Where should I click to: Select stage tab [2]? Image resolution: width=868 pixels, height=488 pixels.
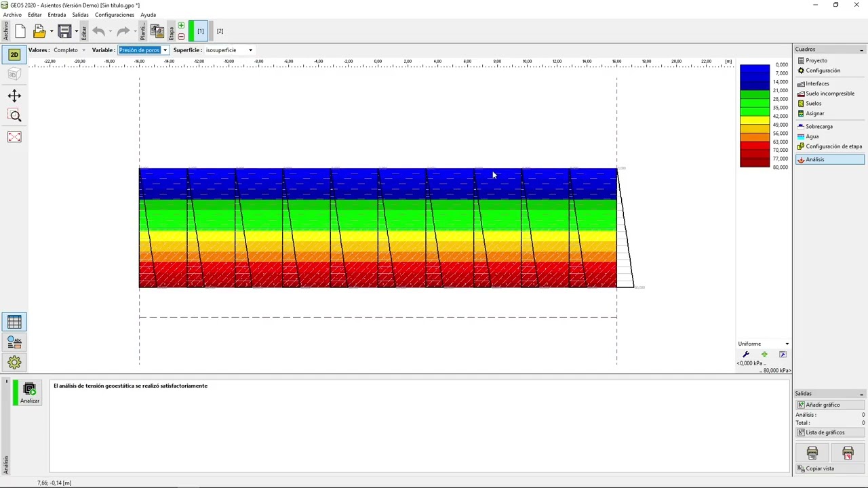220,31
